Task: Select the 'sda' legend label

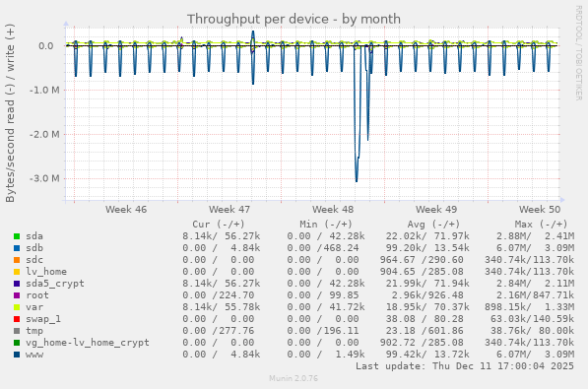Action: 34,236
